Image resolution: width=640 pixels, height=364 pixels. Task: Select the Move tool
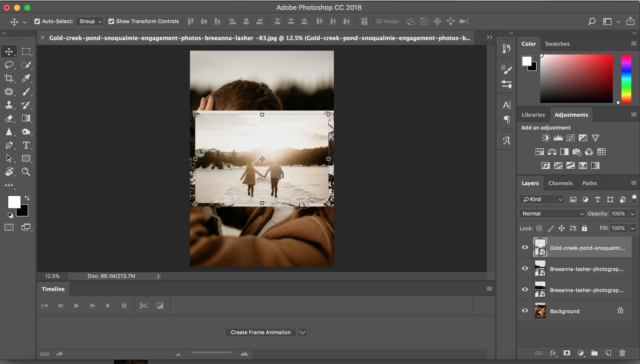click(x=9, y=51)
